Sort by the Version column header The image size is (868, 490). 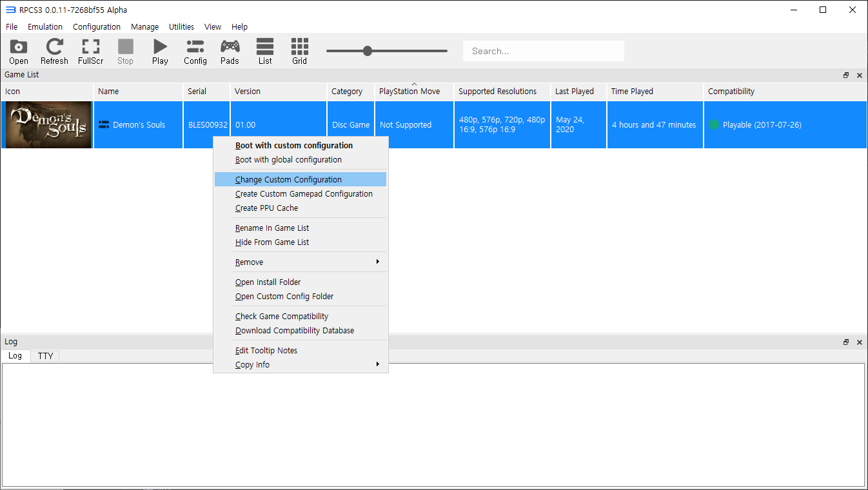click(279, 92)
